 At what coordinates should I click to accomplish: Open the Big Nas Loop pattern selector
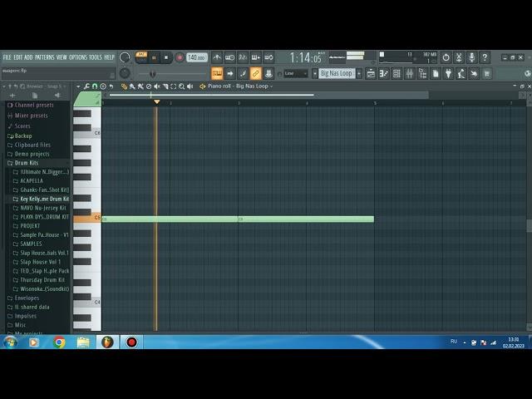click(337, 74)
